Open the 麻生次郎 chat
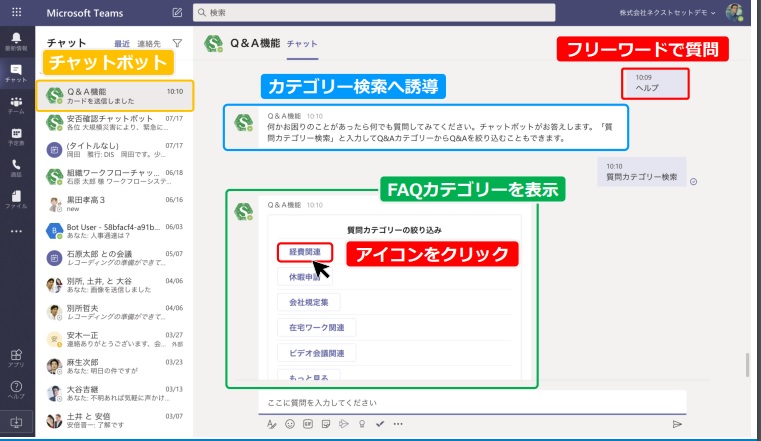Image resolution: width=761 pixels, height=441 pixels. 115,366
